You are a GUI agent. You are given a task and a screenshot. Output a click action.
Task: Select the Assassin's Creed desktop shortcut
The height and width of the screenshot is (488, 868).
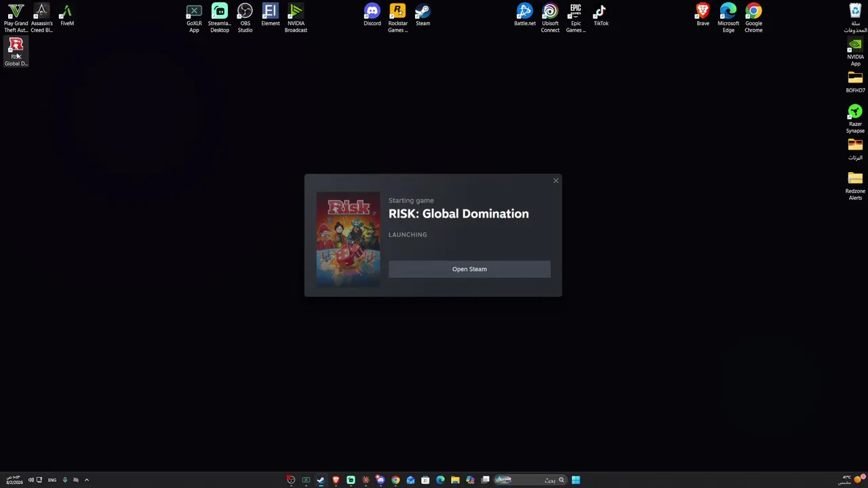tap(41, 18)
